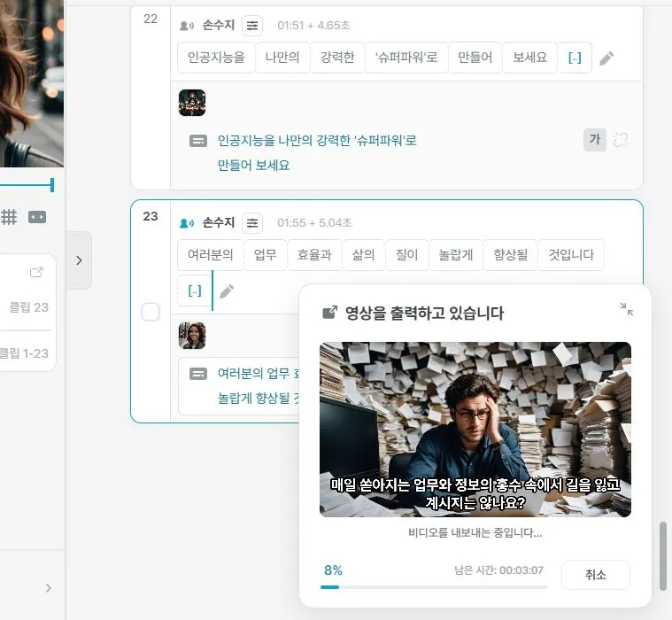Select word '놀랍게' in clip 23
Image resolution: width=672 pixels, height=620 pixels.
(x=456, y=255)
